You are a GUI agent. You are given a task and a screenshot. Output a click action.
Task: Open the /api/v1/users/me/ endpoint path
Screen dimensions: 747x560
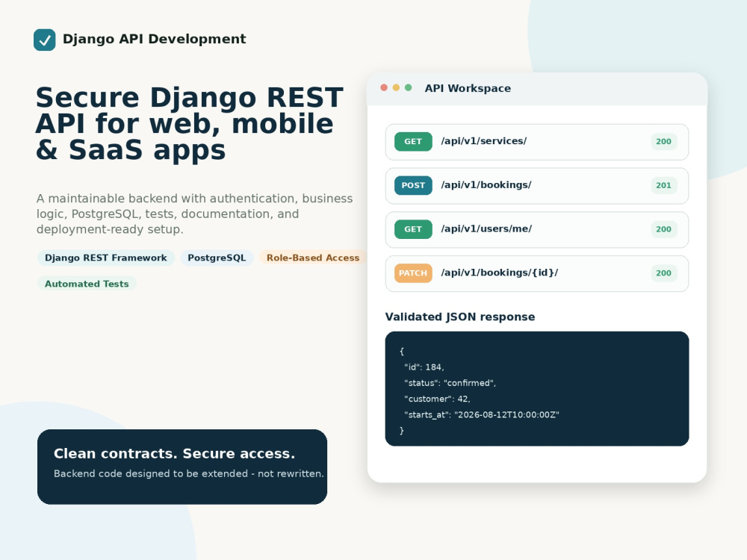tap(486, 228)
